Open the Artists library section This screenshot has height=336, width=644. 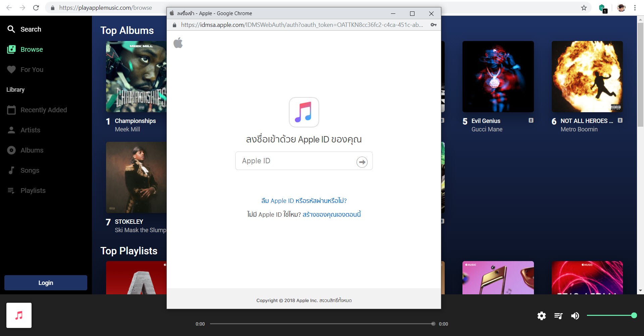click(x=31, y=130)
